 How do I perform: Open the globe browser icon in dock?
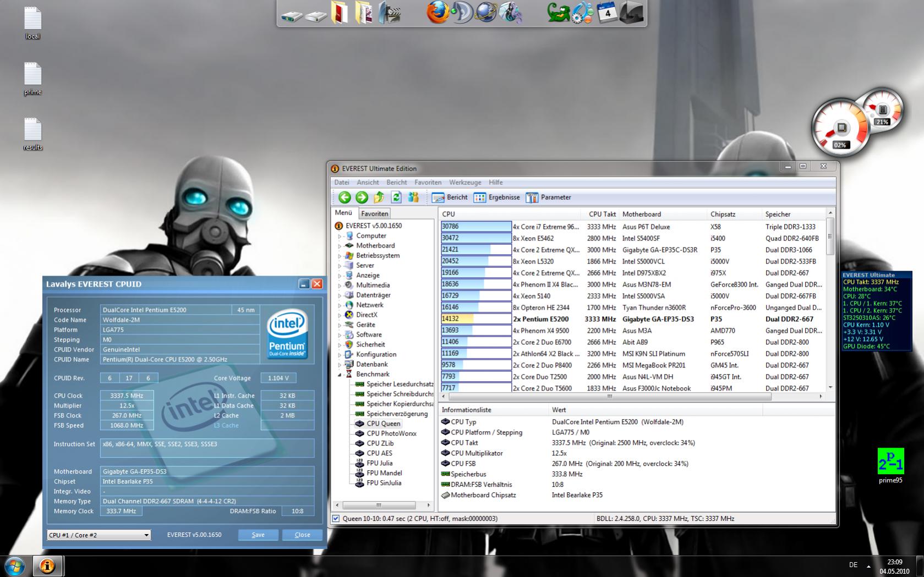click(486, 12)
